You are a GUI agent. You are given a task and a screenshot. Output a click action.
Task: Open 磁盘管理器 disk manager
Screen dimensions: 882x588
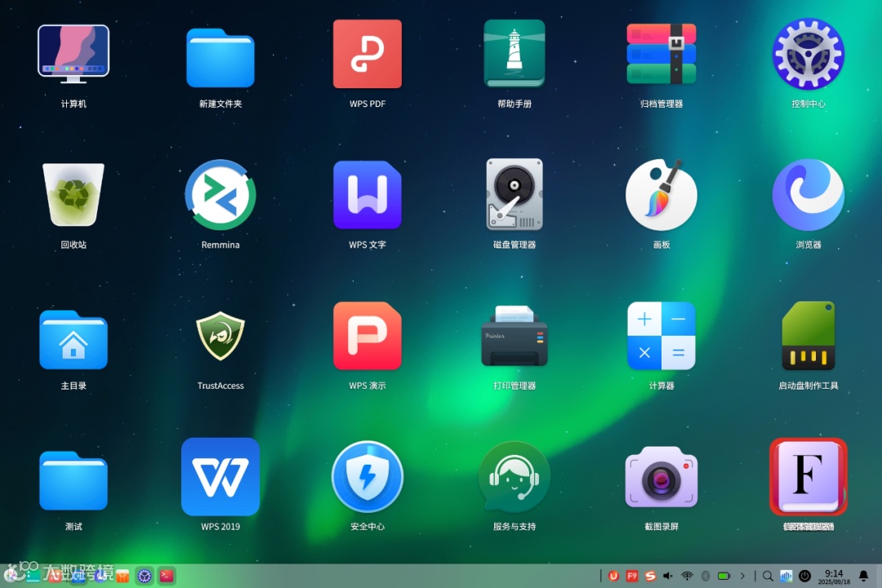coord(514,194)
